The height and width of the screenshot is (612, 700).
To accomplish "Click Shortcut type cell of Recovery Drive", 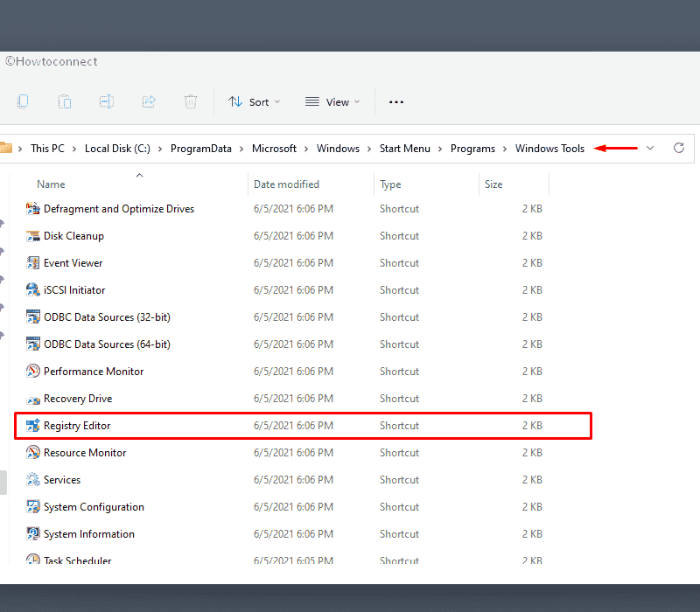I will [x=399, y=399].
